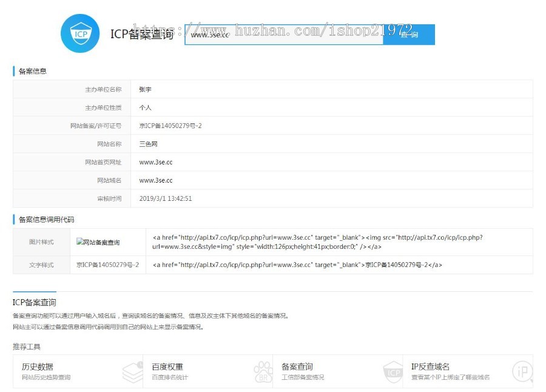Click the circular IP icon beside IP反查域名
Viewport: 546px width, 392px height.
pyautogui.click(x=522, y=371)
